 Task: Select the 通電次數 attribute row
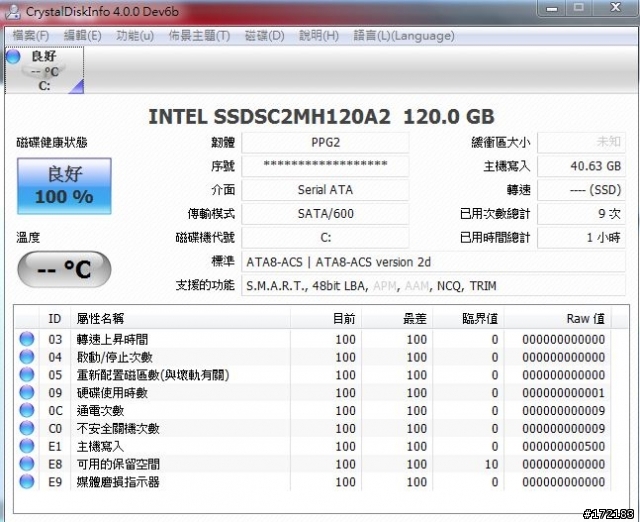point(313,411)
